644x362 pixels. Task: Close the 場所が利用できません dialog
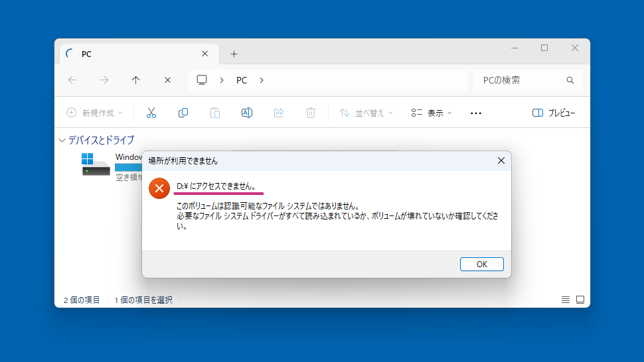[501, 160]
